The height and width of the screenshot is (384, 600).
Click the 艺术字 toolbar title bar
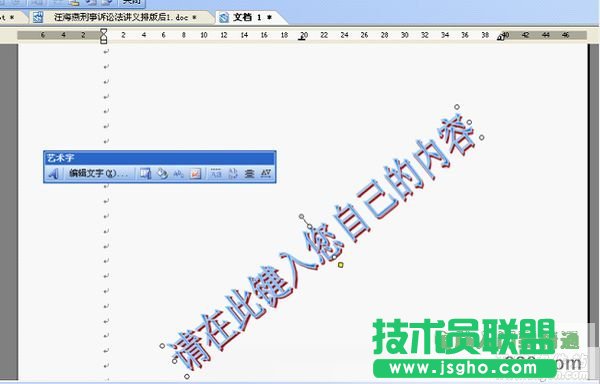pos(160,158)
